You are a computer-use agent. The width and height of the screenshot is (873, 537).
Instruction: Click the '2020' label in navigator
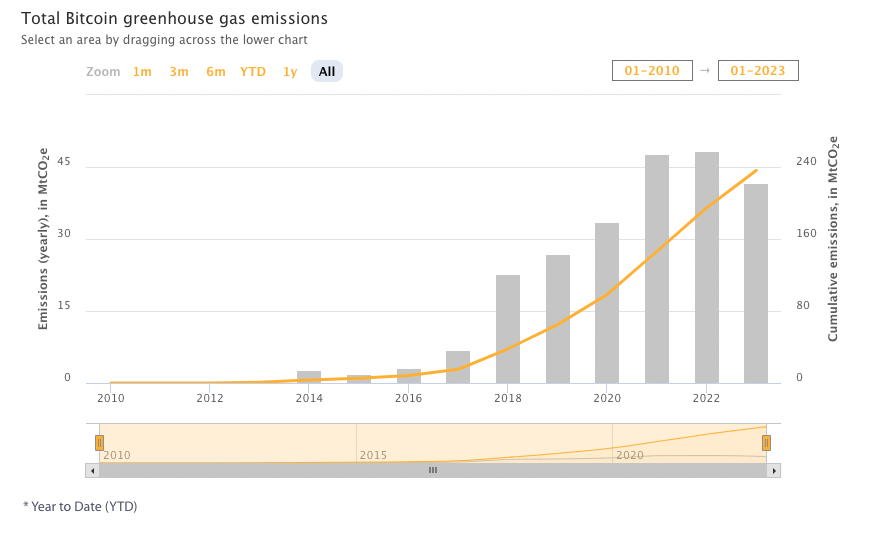tap(630, 455)
